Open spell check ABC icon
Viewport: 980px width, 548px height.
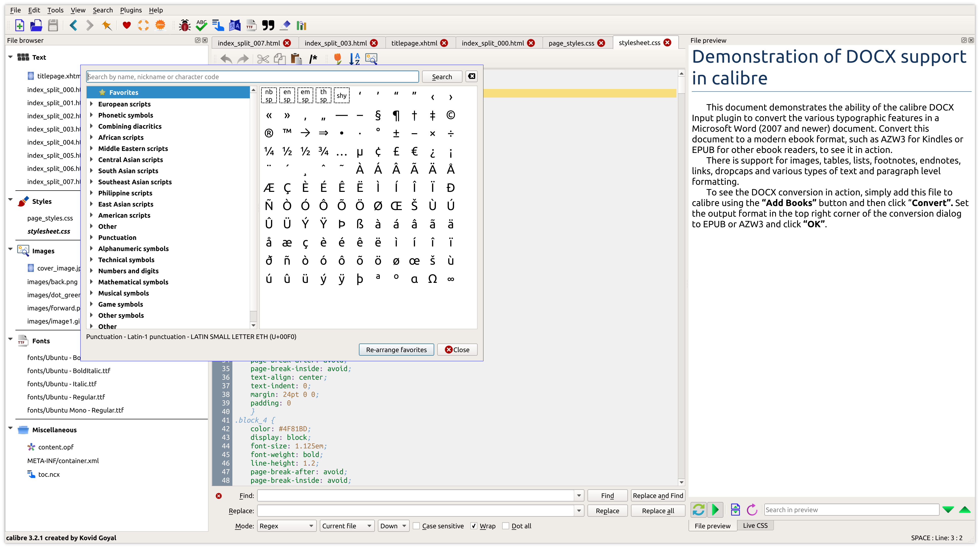tap(201, 26)
